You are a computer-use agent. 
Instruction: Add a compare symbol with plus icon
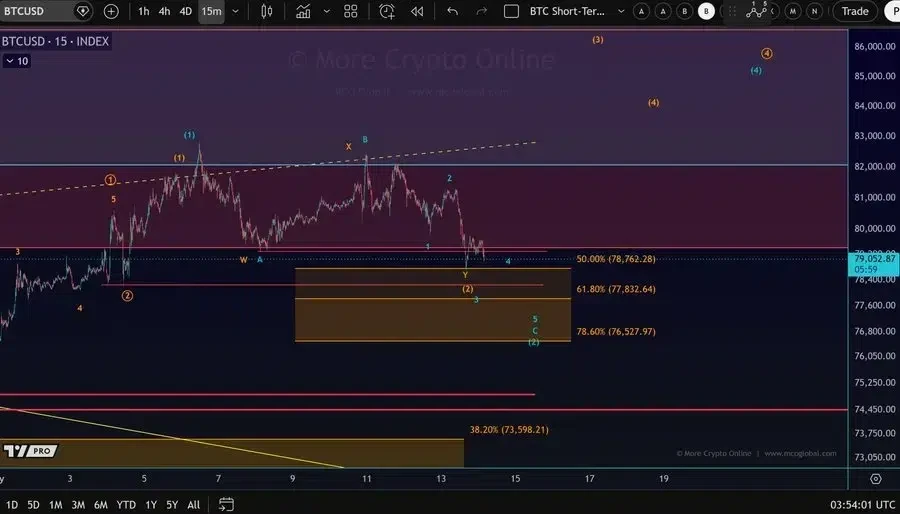111,11
